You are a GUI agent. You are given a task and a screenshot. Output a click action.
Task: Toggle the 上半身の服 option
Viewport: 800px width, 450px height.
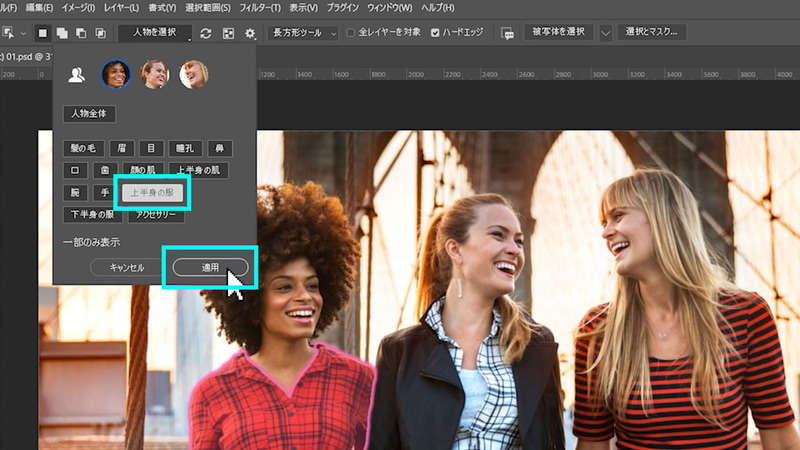(x=153, y=192)
